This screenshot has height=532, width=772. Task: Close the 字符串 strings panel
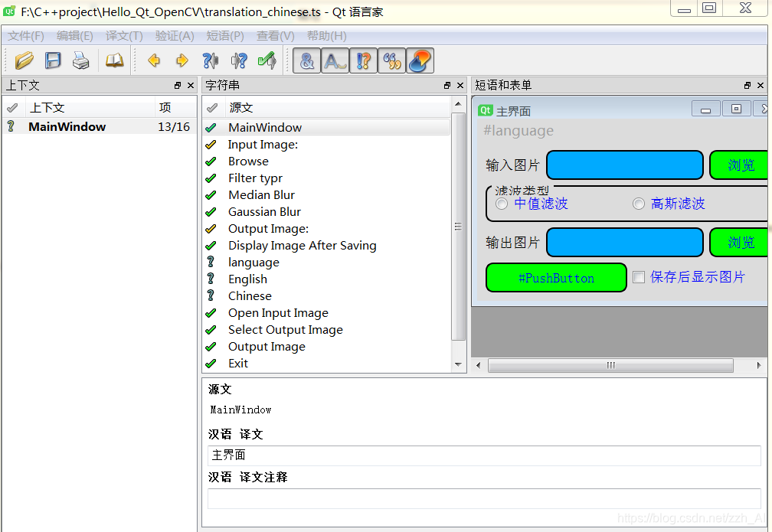(460, 85)
